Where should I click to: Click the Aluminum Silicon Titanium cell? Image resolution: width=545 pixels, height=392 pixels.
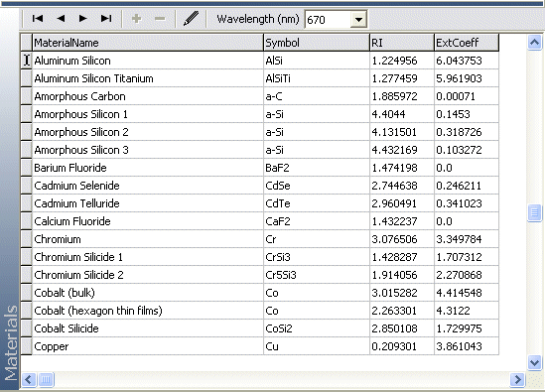(x=148, y=78)
